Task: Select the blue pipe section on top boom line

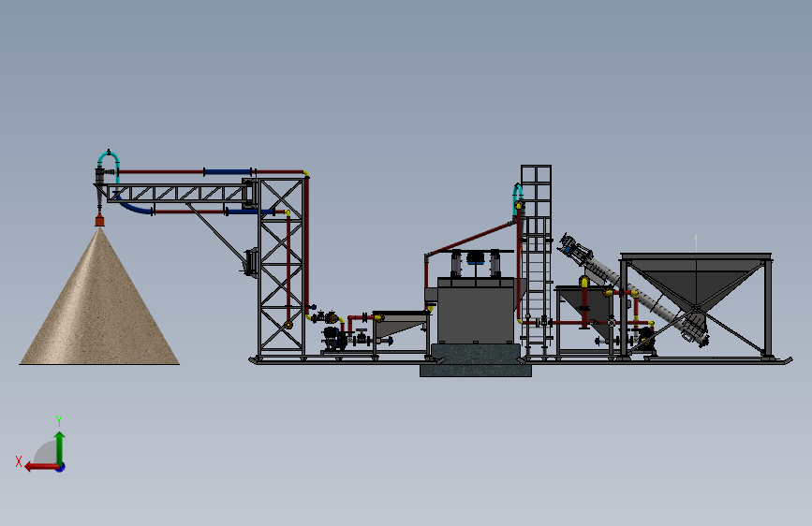Action: (x=228, y=172)
